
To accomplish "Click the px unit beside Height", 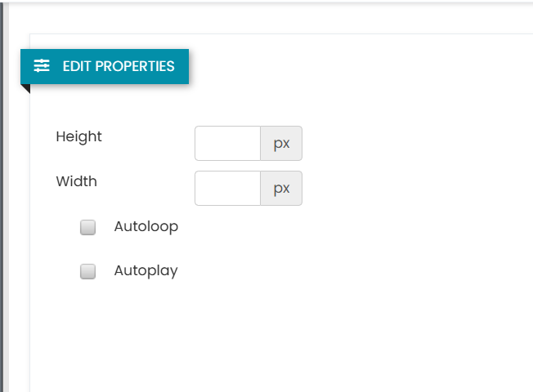I will coord(281,144).
